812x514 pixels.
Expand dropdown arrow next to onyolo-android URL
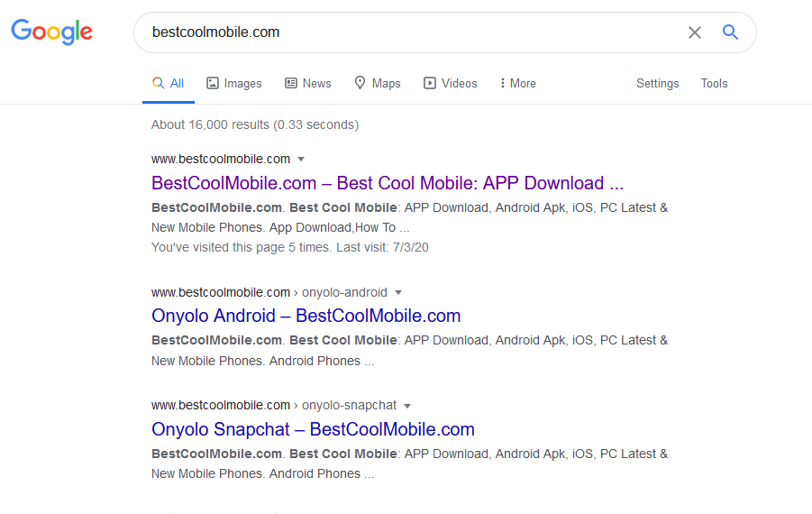398,292
